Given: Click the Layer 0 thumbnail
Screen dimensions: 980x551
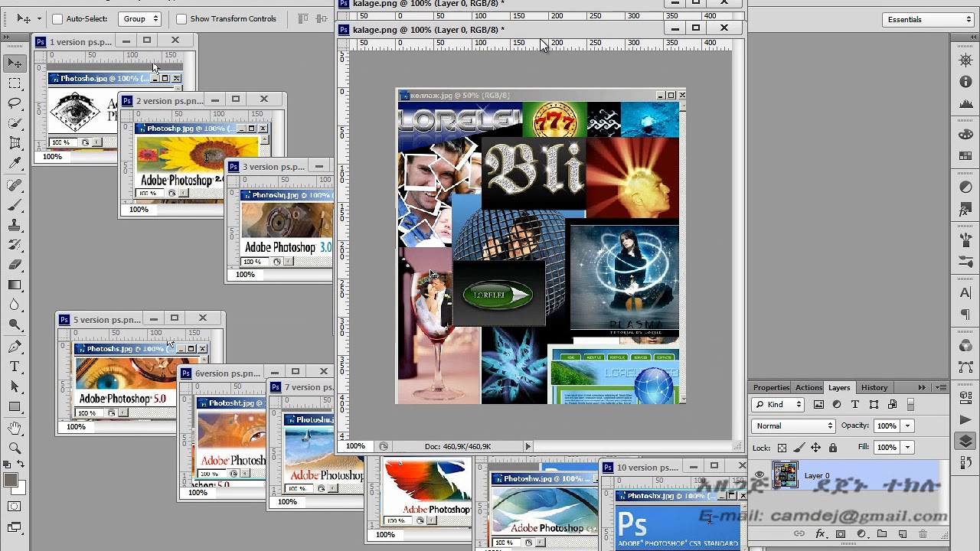Looking at the screenshot, I should point(785,475).
